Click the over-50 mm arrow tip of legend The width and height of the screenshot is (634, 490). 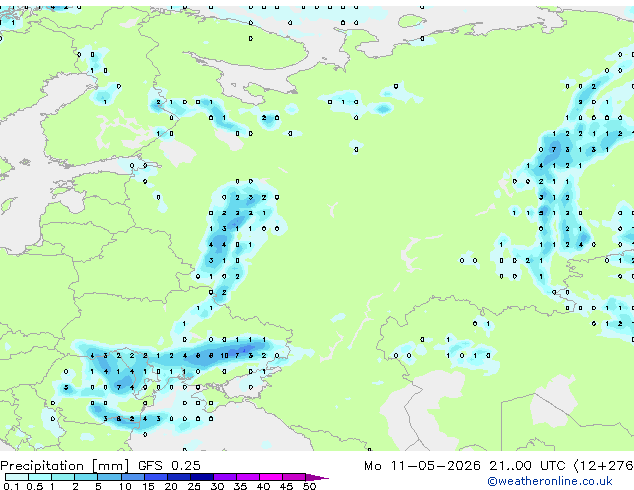coord(317,477)
